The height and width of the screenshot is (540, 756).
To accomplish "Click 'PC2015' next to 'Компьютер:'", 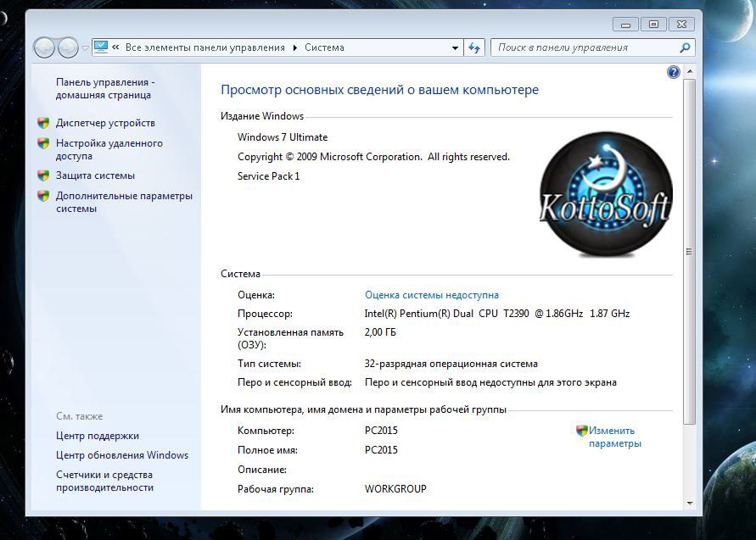I will pyautogui.click(x=381, y=431).
